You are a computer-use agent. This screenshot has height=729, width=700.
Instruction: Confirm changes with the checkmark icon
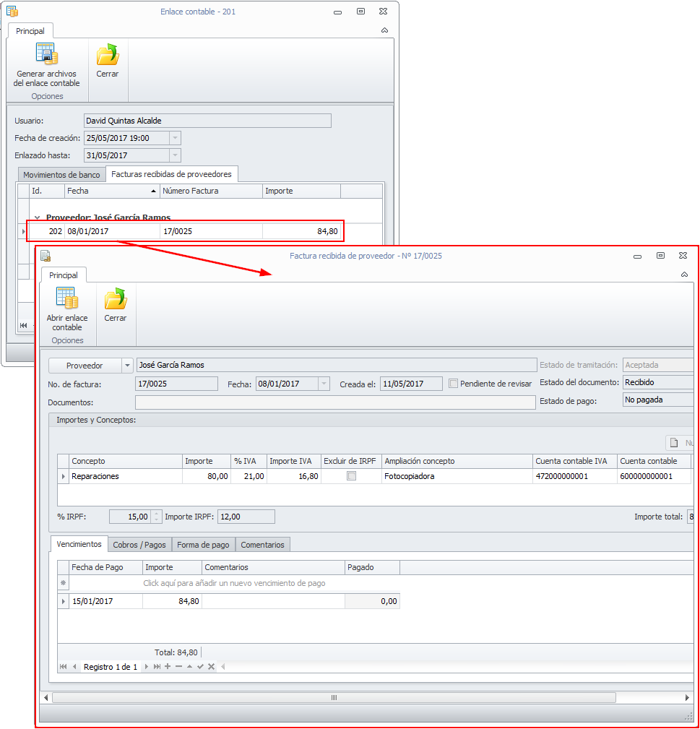[x=200, y=667]
